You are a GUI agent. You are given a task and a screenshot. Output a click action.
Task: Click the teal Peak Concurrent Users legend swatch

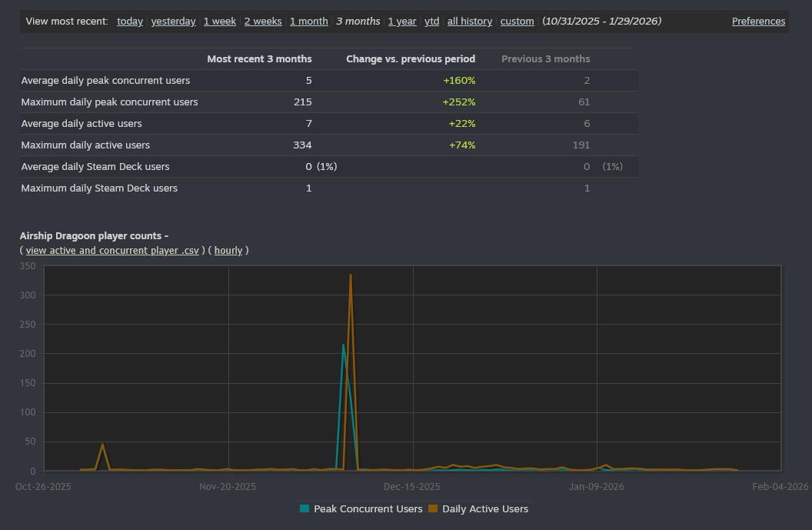pyautogui.click(x=304, y=509)
